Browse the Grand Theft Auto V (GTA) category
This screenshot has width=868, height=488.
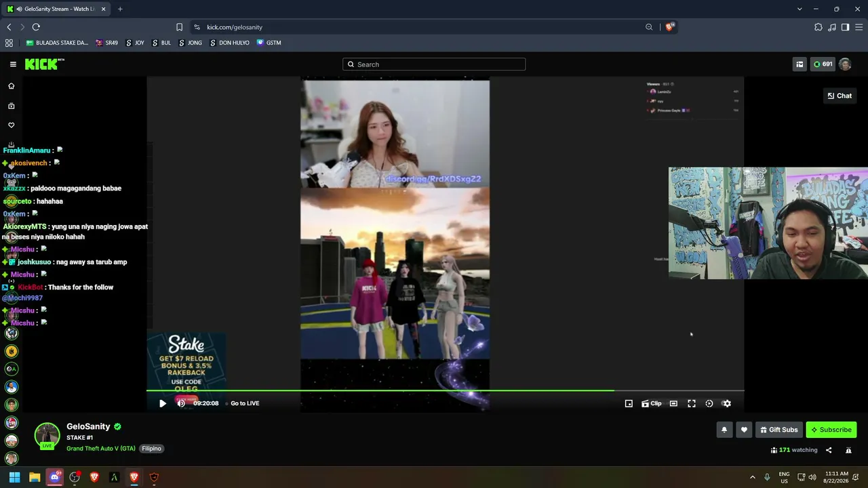(x=101, y=449)
